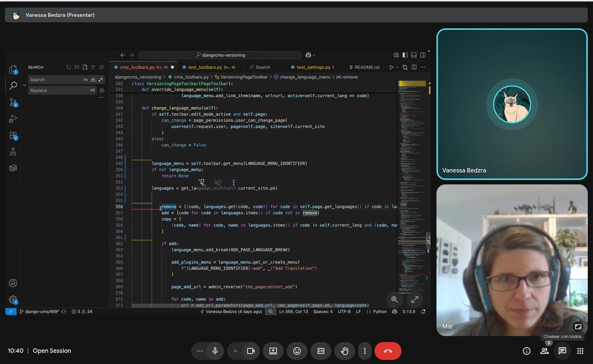This screenshot has width=593, height=364.
Task: Open new search editor icon
Action: click(85, 67)
